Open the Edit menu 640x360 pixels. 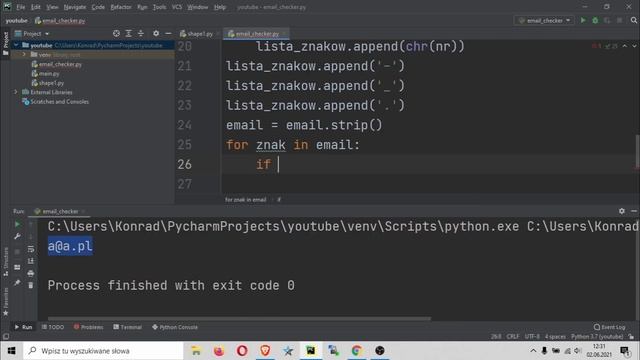click(36, 7)
